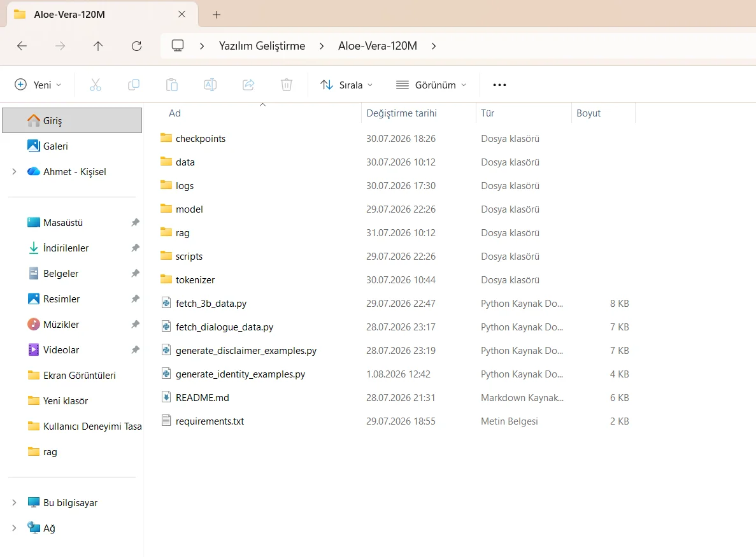
Task: Select the tokenizer folder
Action: (195, 280)
